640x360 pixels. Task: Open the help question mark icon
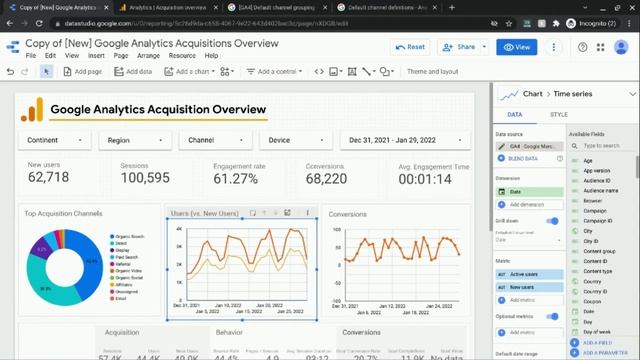pyautogui.click(x=582, y=47)
